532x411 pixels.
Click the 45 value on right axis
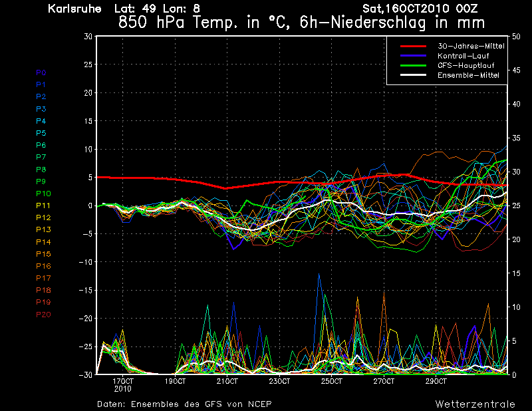(516, 70)
